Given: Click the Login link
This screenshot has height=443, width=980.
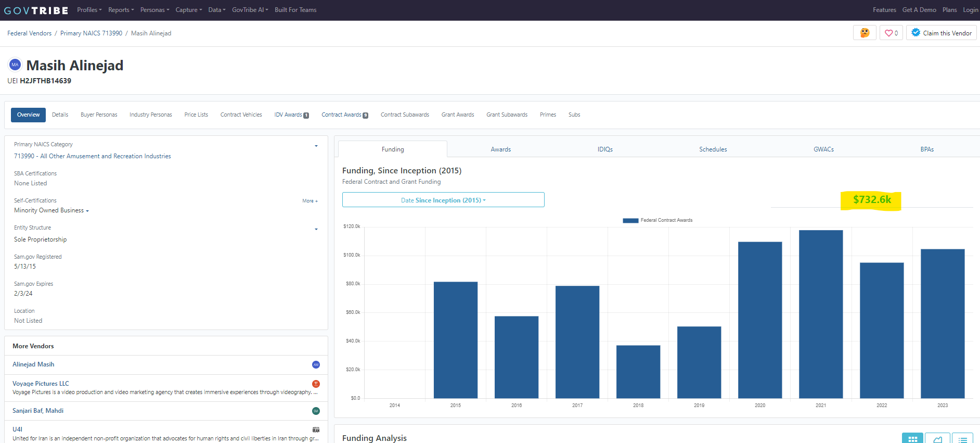Looking at the screenshot, I should click(970, 10).
